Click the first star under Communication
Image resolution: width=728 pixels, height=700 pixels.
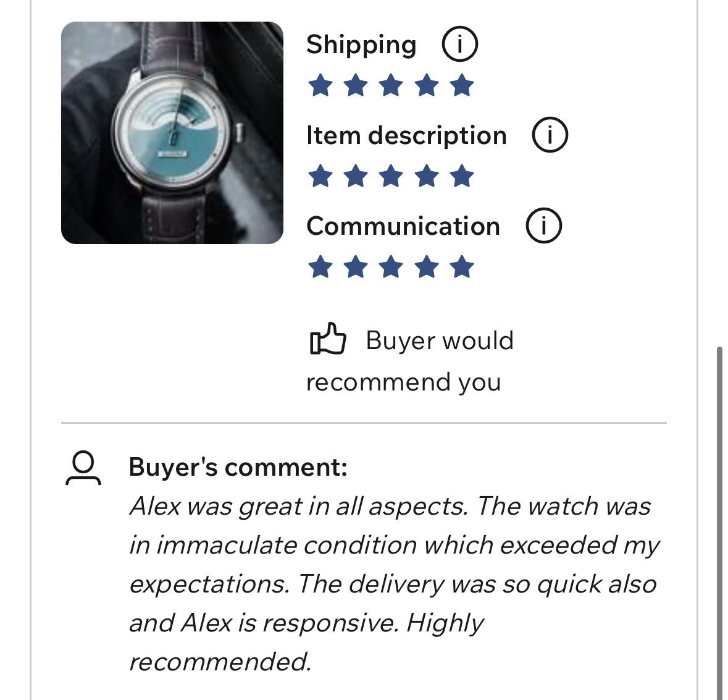[320, 268]
